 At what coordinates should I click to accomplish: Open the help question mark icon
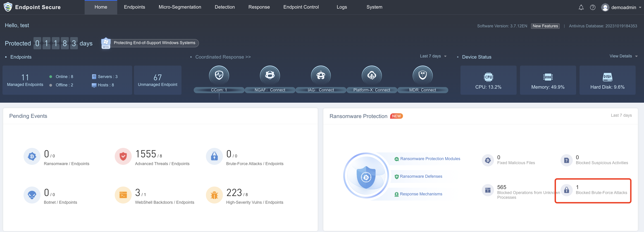[x=592, y=7]
